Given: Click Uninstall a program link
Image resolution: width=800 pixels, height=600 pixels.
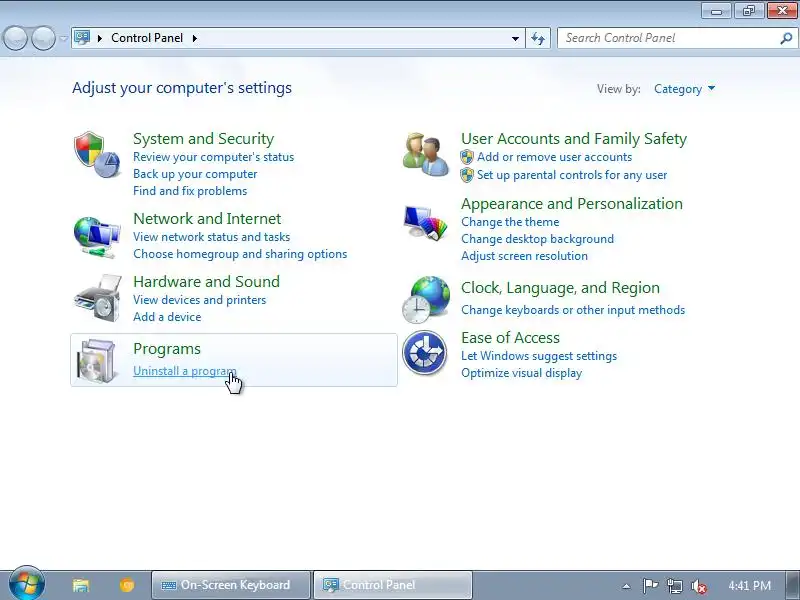Looking at the screenshot, I should [185, 371].
